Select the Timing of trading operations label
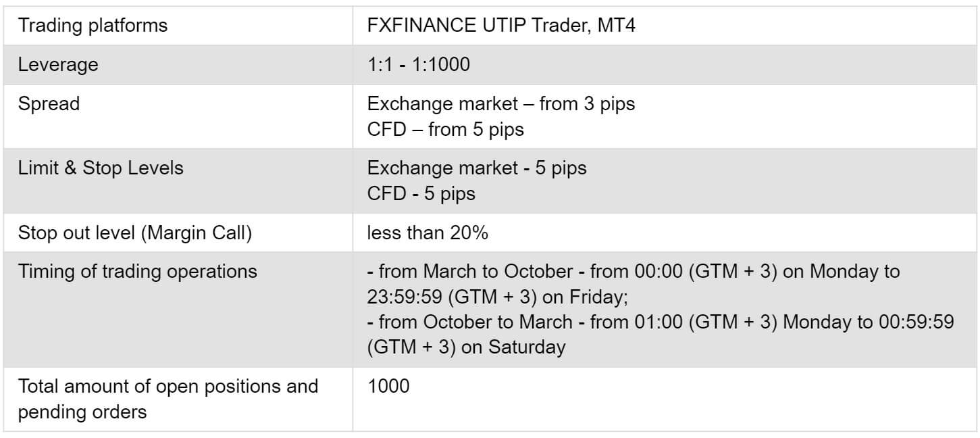The image size is (980, 438). (x=138, y=272)
